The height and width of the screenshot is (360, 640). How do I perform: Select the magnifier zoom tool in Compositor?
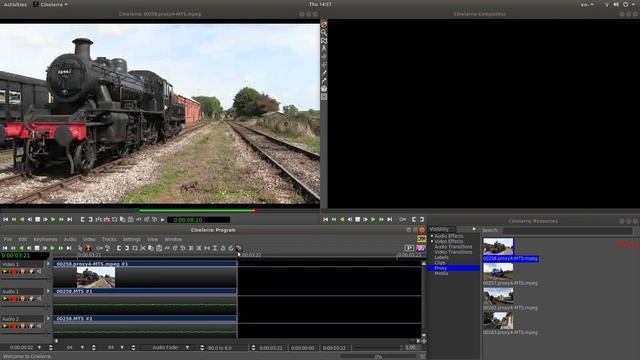click(324, 33)
